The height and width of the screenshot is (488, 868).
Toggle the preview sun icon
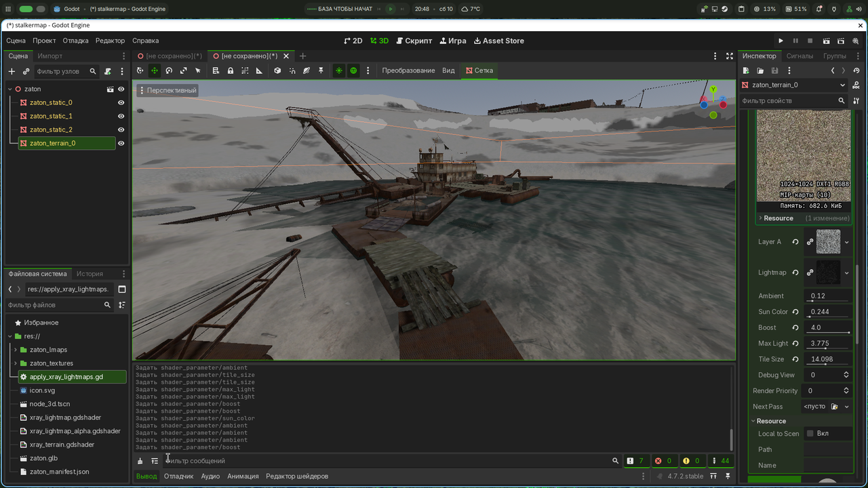point(339,70)
